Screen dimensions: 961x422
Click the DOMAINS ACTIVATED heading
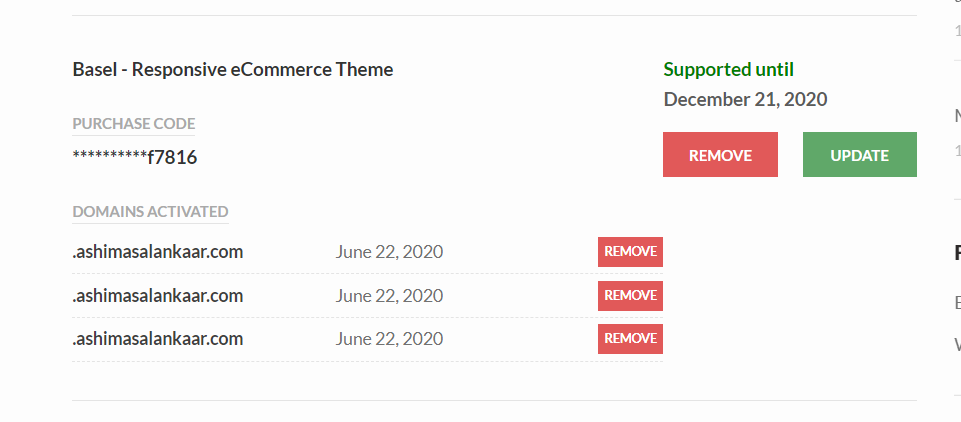[x=150, y=212]
